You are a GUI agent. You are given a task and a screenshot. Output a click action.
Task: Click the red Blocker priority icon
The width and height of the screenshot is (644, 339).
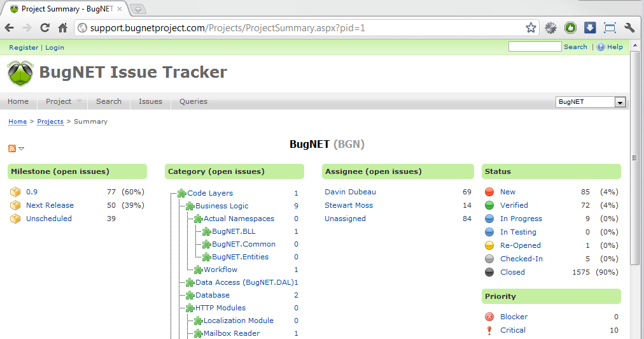pos(489,317)
